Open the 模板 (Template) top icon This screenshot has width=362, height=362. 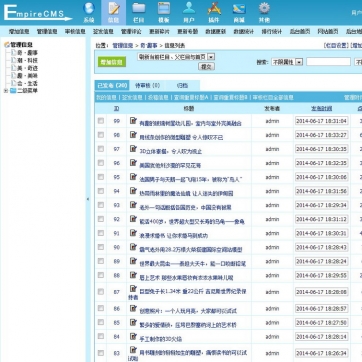(x=164, y=13)
